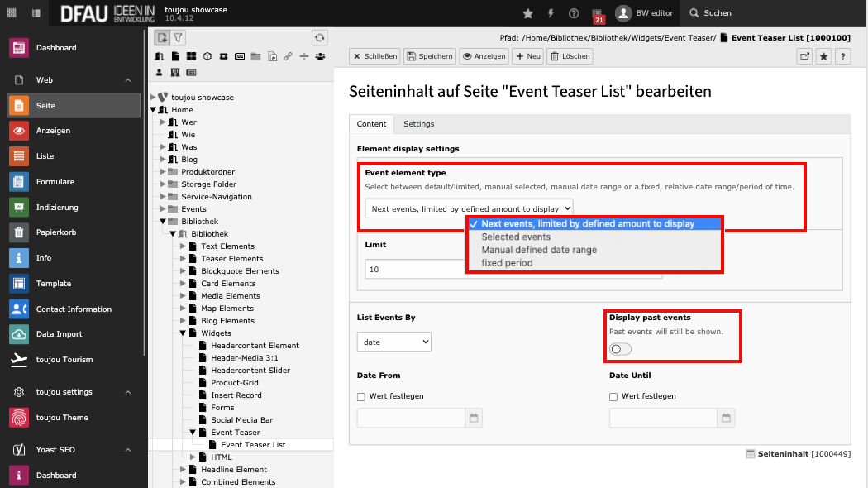Open the BW editor user menu
Viewport: 868px width, 488px height.
coord(645,12)
